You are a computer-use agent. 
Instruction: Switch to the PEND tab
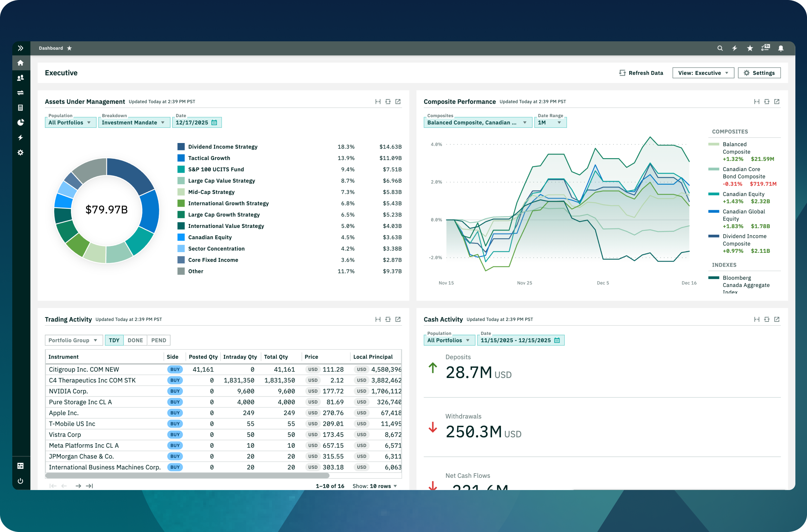(x=159, y=340)
